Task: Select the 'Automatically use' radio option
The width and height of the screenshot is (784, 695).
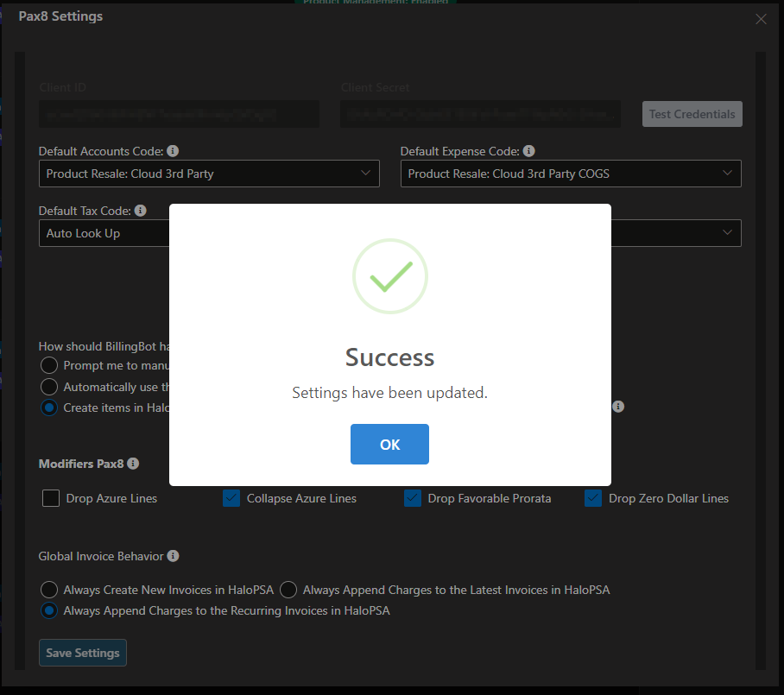Action: click(x=49, y=387)
